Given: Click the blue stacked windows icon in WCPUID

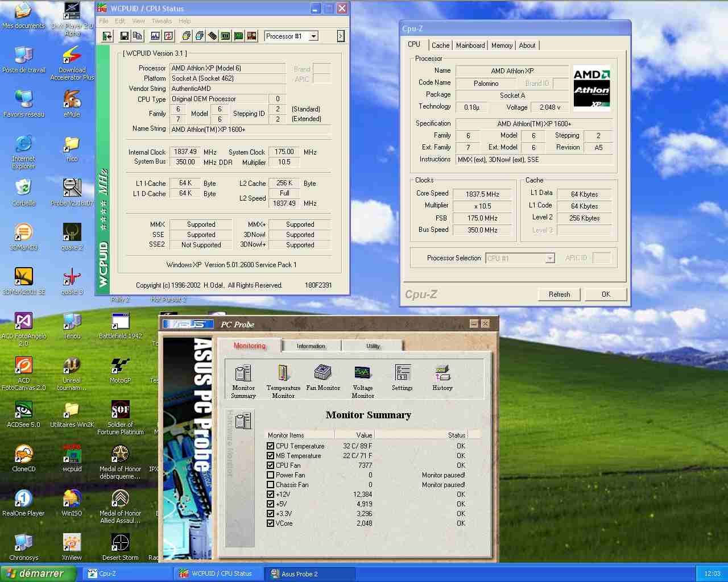Looking at the screenshot, I should (x=199, y=36).
